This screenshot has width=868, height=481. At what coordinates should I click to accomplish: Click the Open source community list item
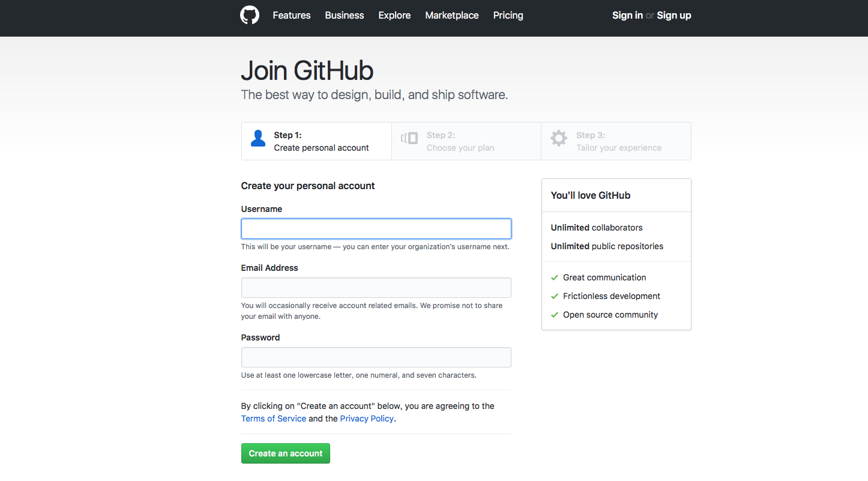point(610,315)
